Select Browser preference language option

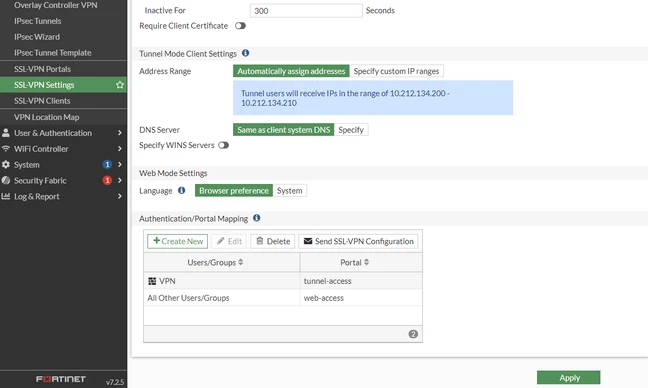click(234, 190)
